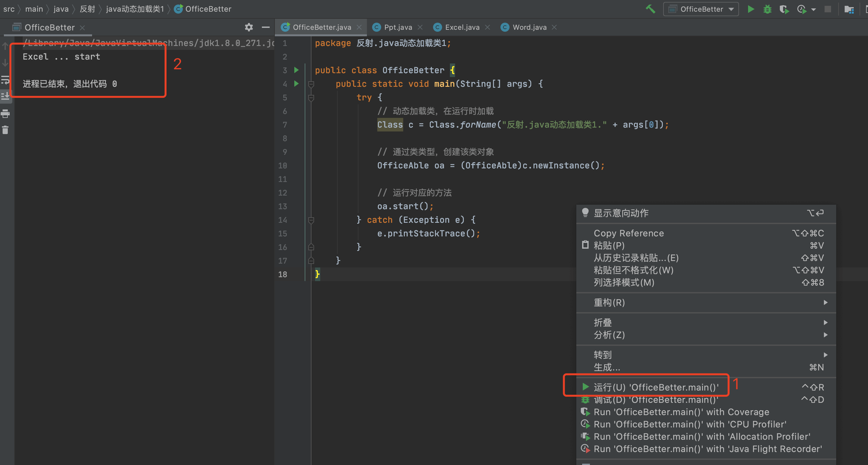Choose Copy Reference in the context menu
The height and width of the screenshot is (465, 868).
(706, 233)
